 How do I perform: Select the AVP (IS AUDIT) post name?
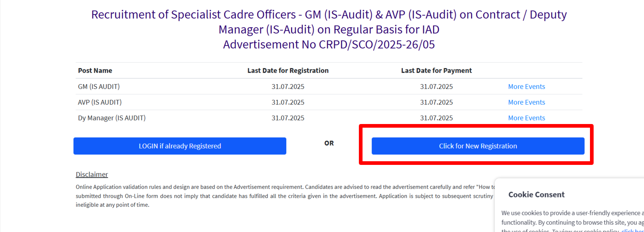pos(100,102)
